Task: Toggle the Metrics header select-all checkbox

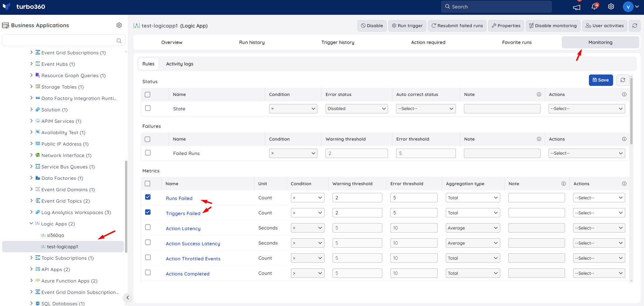Action: coord(147,184)
